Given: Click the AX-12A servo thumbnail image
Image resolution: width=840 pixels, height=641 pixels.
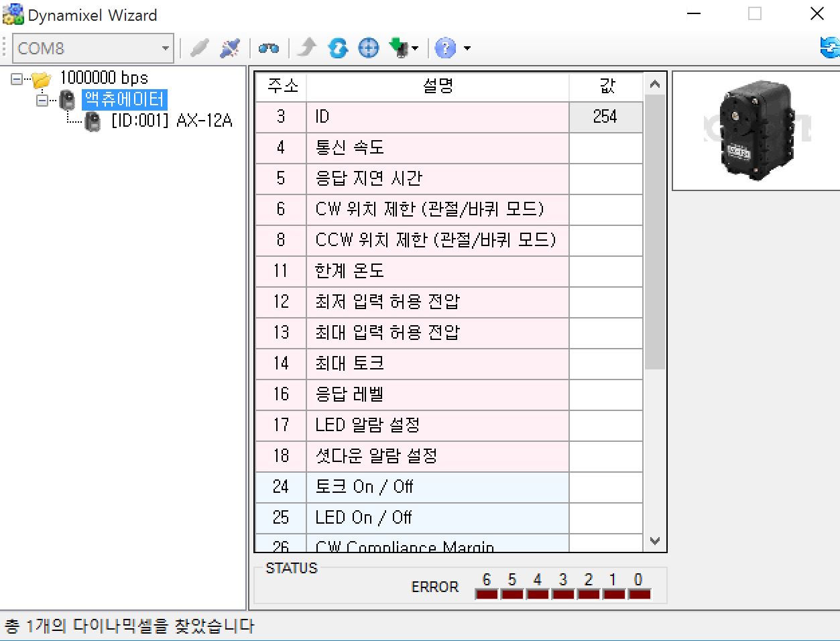Looking at the screenshot, I should tap(756, 131).
